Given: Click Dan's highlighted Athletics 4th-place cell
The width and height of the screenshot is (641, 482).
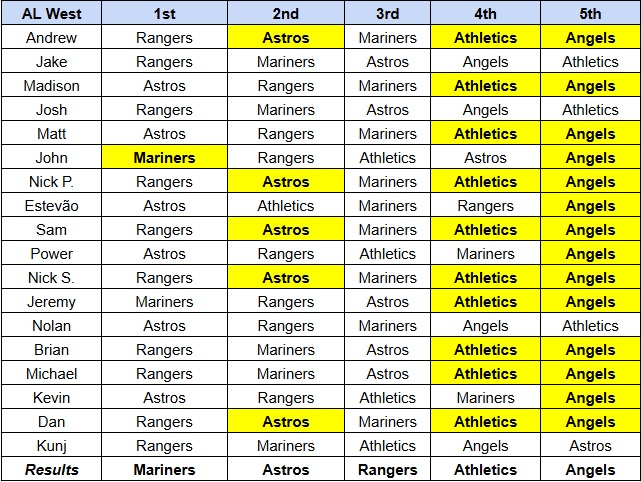Looking at the screenshot, I should click(x=485, y=422).
